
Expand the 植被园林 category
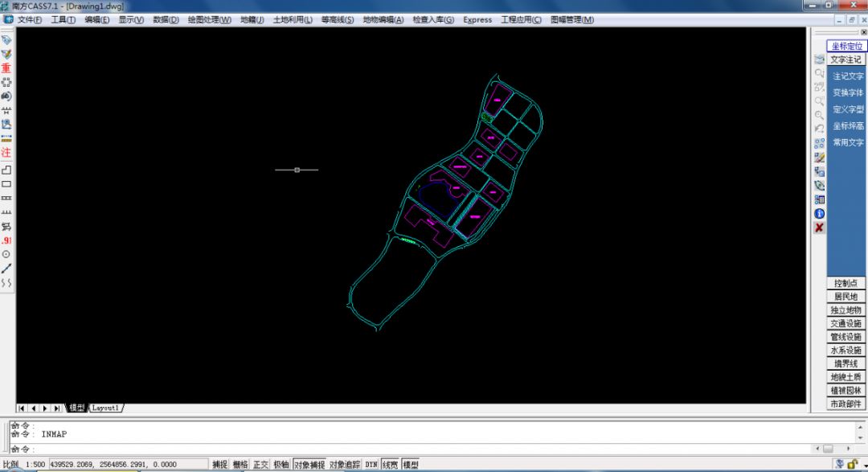(x=846, y=390)
